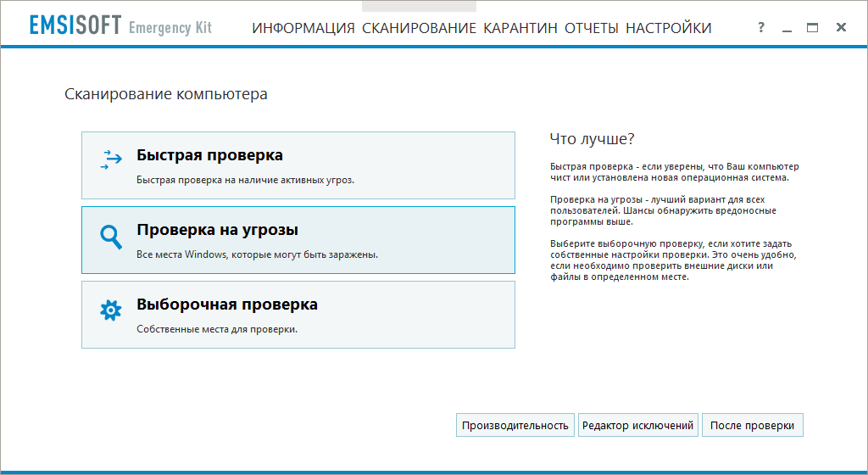Go to the КАРАНТИН tab
This screenshot has width=868, height=475.
tap(520, 28)
